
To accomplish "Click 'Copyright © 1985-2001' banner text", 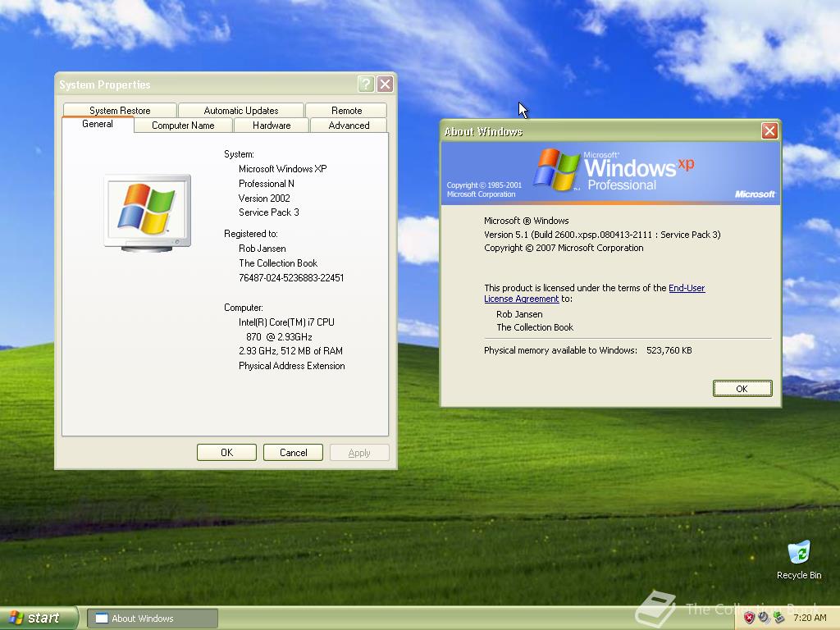I will pyautogui.click(x=484, y=185).
